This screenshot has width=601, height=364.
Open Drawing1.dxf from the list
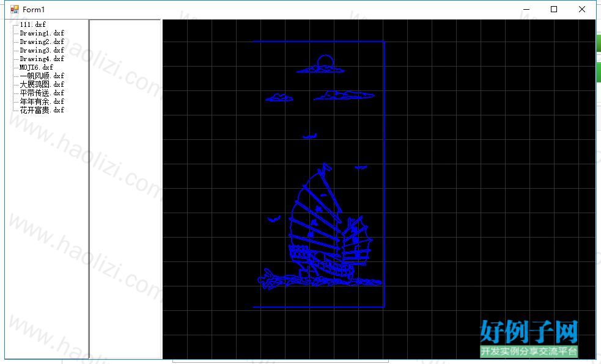tap(42, 33)
